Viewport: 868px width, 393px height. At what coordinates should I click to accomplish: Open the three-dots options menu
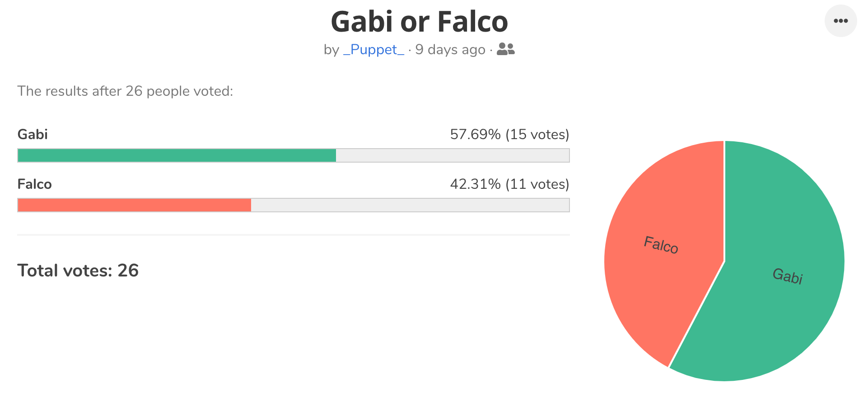840,21
